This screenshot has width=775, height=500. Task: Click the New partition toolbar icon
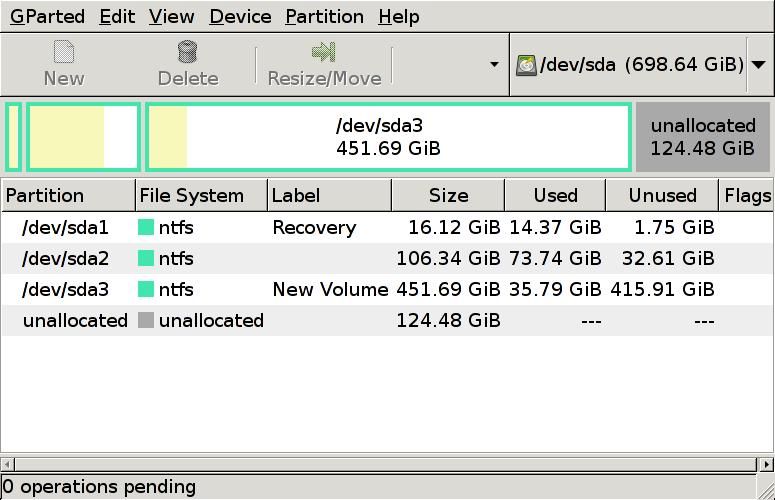[x=63, y=52]
